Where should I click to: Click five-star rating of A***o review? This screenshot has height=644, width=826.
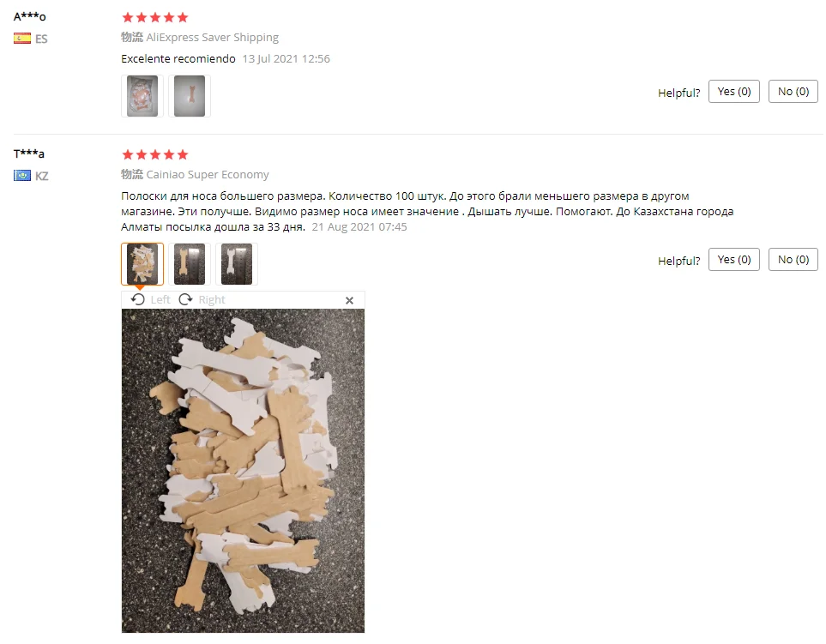(x=155, y=17)
